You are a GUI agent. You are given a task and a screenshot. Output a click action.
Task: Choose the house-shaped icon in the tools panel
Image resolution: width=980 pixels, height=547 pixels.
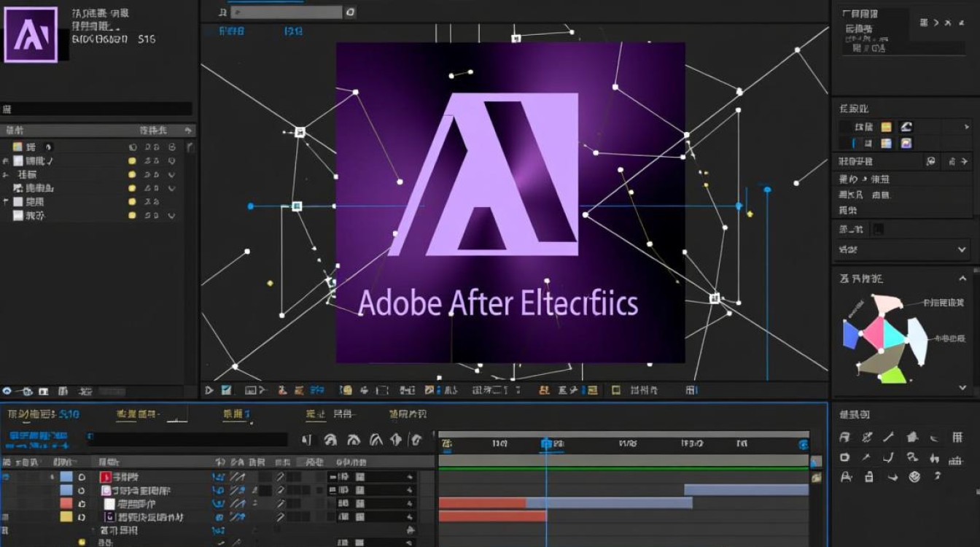[912, 438]
